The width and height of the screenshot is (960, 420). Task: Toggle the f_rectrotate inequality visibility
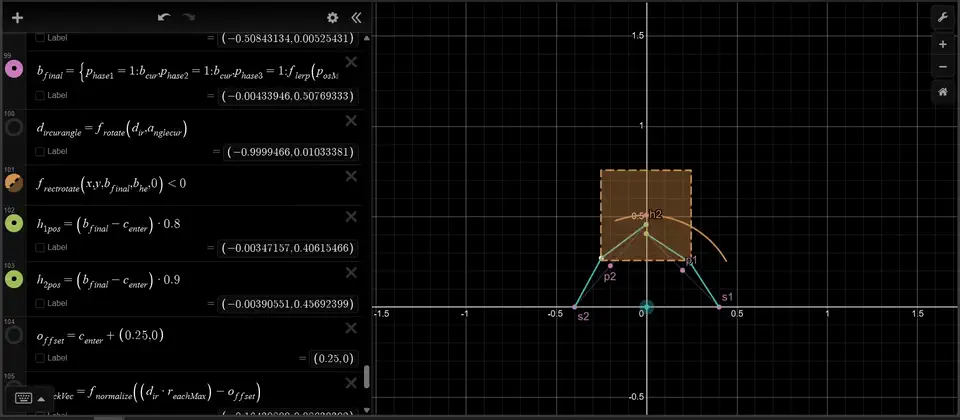pyautogui.click(x=14, y=182)
